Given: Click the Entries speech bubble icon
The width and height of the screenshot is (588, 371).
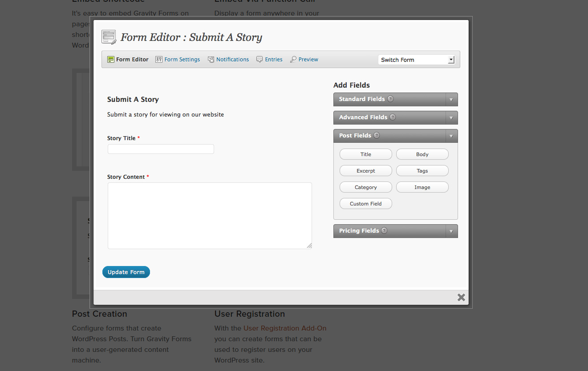Looking at the screenshot, I should click(x=260, y=60).
